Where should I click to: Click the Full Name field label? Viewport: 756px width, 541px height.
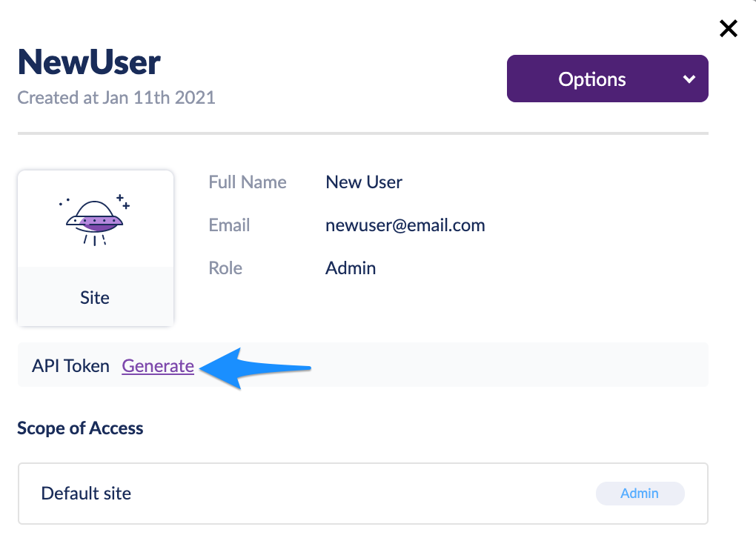click(248, 182)
